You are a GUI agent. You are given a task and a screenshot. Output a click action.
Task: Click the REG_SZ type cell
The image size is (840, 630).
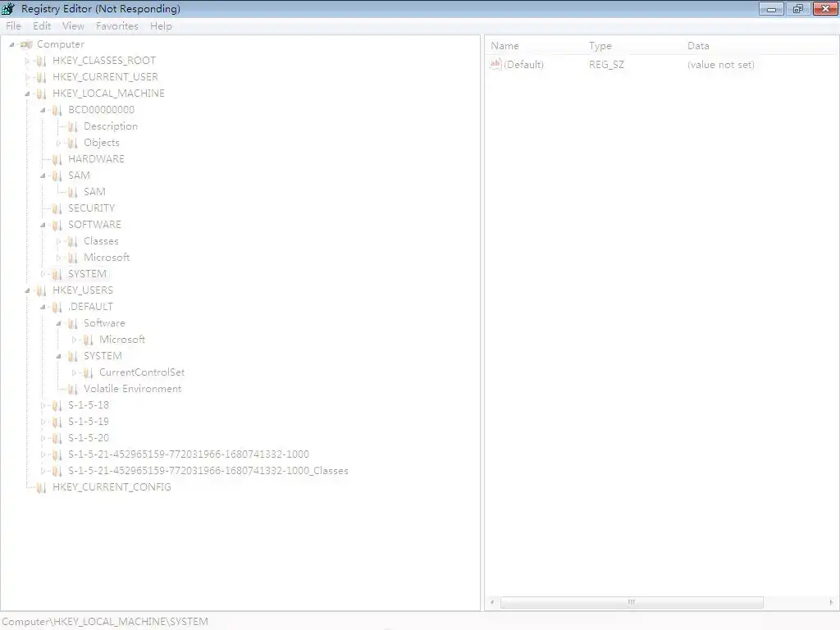point(606,64)
